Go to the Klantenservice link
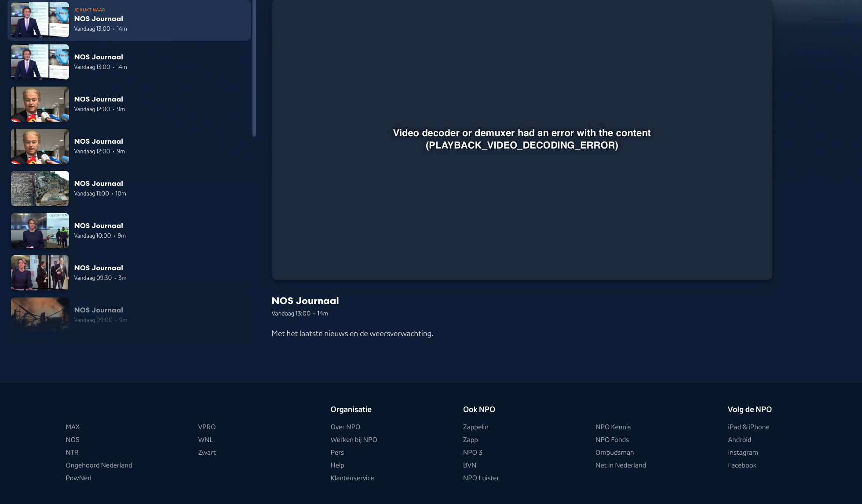862x504 pixels. coord(352,478)
